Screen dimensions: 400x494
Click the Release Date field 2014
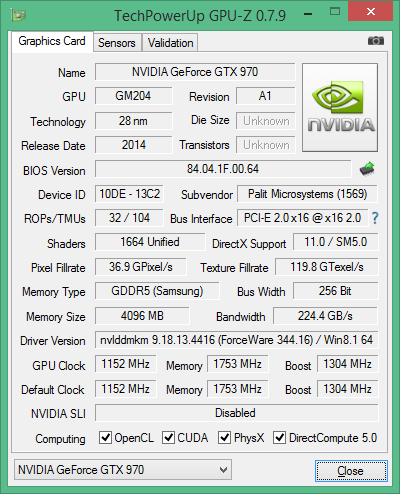[x=133, y=145]
